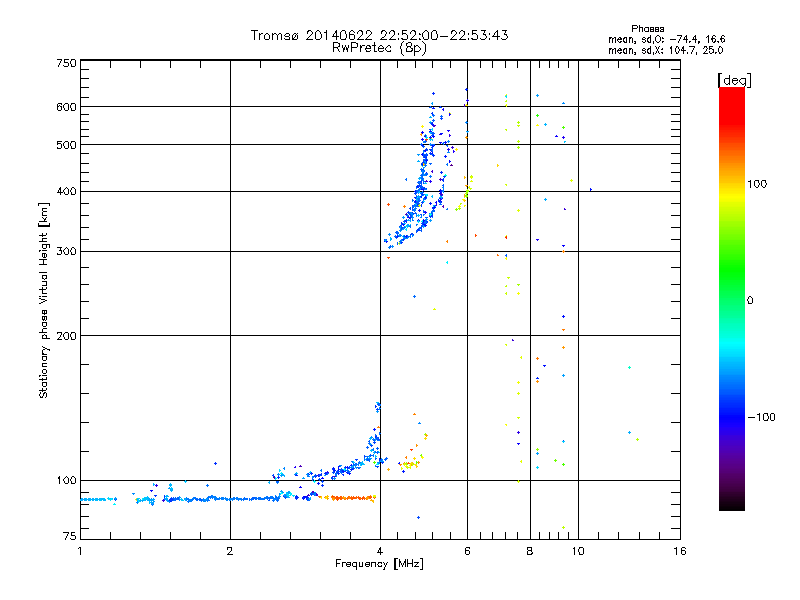Viewport: 800px width, 600px height.
Task: Click the x-axis tick label '1'
Action: coord(80,551)
